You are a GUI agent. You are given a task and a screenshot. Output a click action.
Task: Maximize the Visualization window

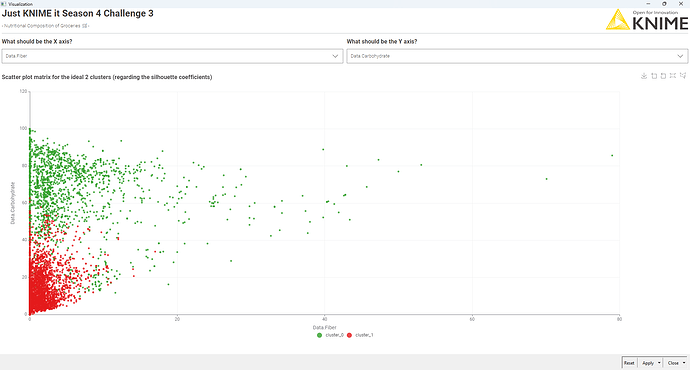click(664, 4)
